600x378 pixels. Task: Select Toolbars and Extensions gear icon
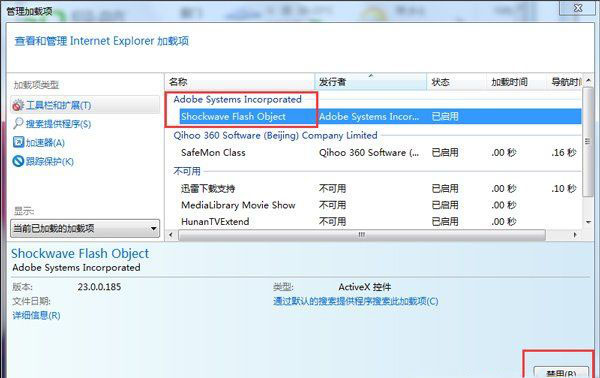tap(18, 105)
